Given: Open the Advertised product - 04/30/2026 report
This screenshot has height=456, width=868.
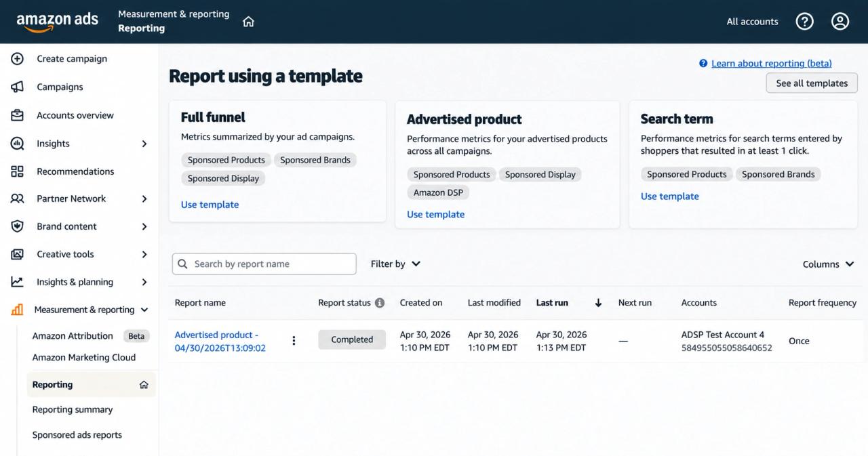Looking at the screenshot, I should coord(220,341).
